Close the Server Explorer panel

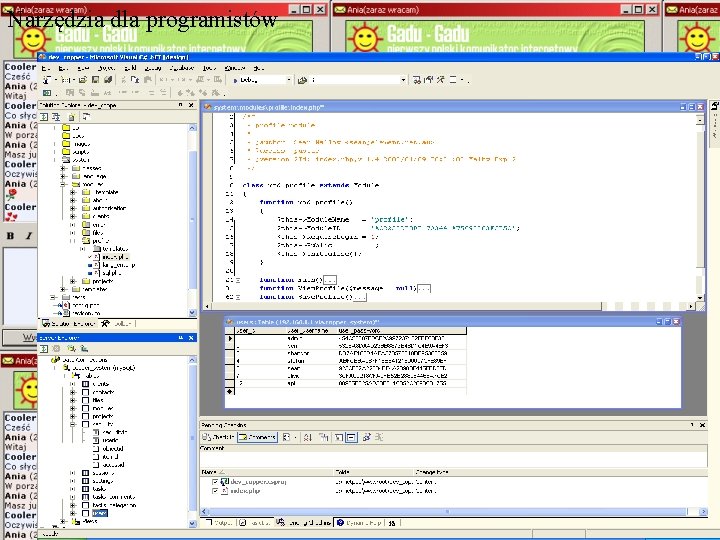pyautogui.click(x=191, y=338)
